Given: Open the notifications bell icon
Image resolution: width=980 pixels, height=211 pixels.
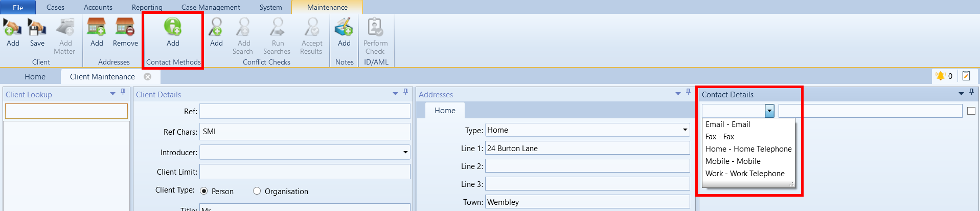Looking at the screenshot, I should point(941,76).
